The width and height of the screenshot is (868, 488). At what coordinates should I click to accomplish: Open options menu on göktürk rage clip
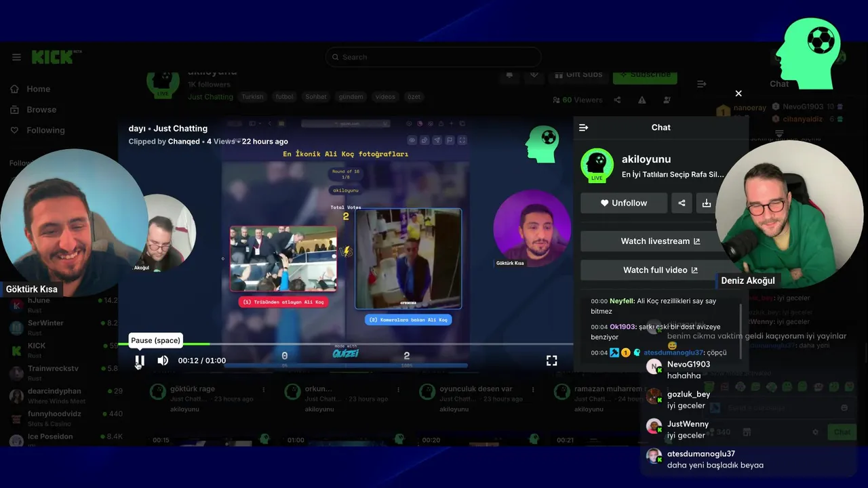click(264, 390)
